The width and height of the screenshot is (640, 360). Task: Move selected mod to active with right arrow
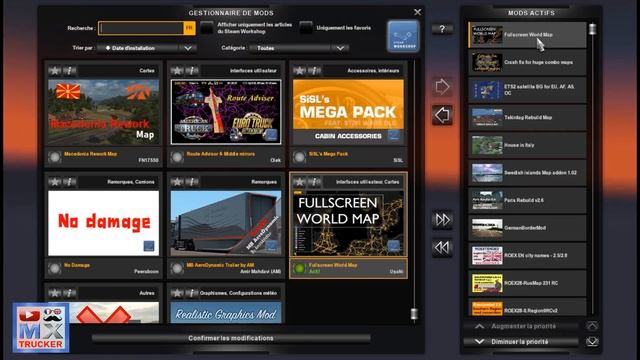[442, 87]
